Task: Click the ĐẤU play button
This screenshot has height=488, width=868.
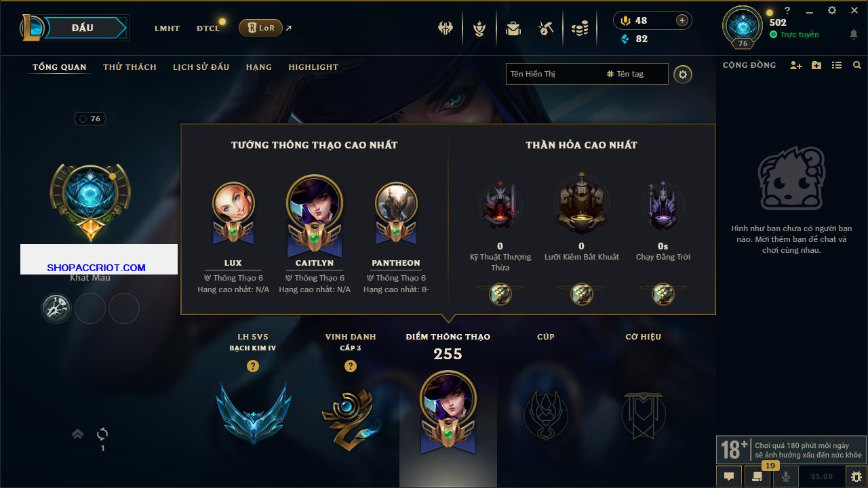Action: pyautogui.click(x=83, y=28)
